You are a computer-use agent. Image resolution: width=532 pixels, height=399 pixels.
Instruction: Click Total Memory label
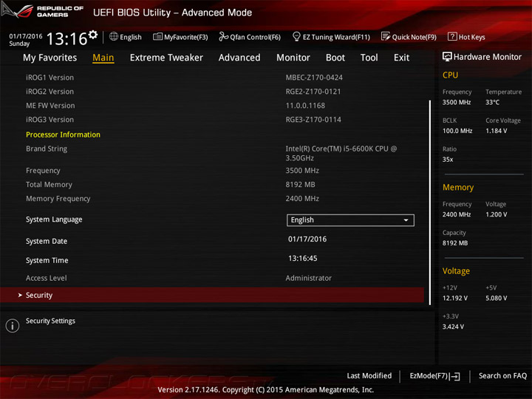coord(49,185)
